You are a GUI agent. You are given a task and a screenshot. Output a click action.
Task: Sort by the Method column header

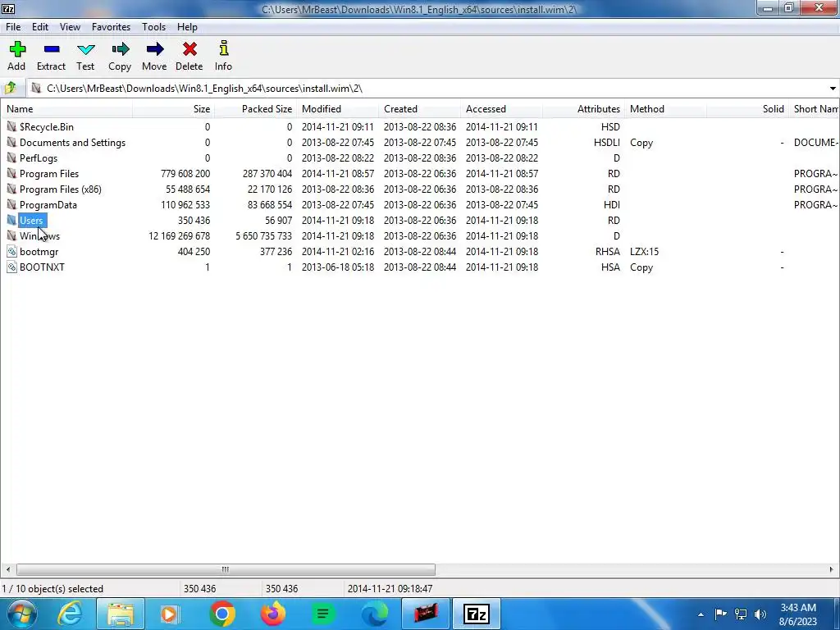(x=665, y=109)
